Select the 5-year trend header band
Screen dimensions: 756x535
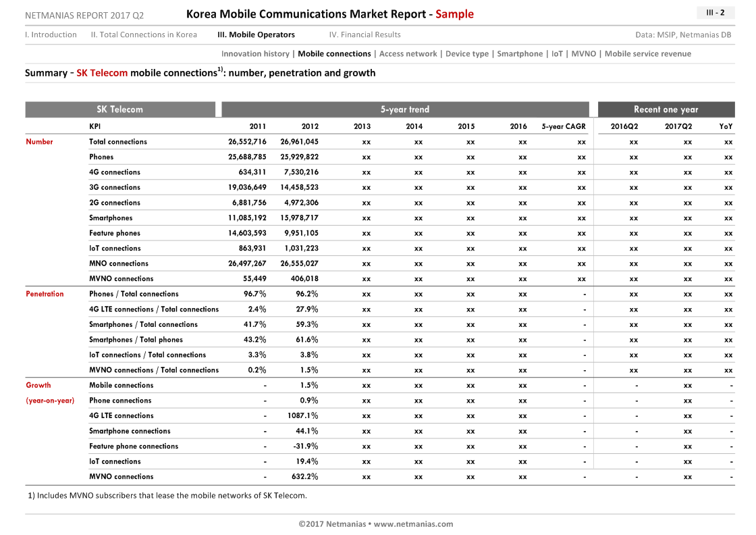(405, 109)
